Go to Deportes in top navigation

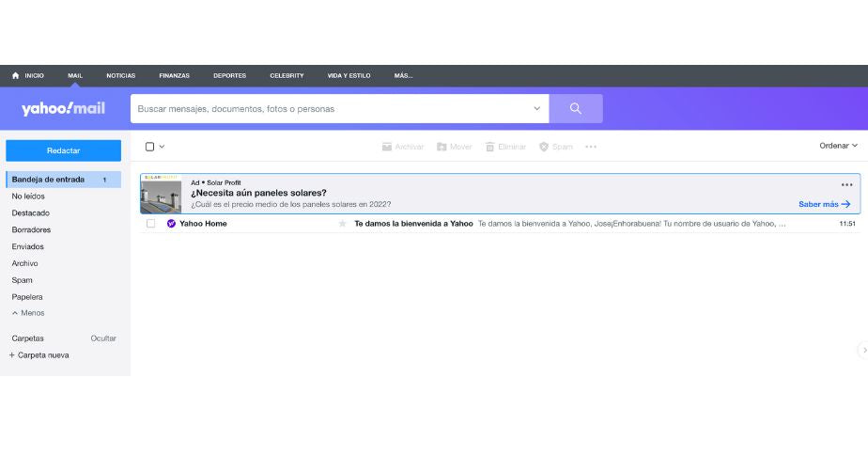point(229,75)
